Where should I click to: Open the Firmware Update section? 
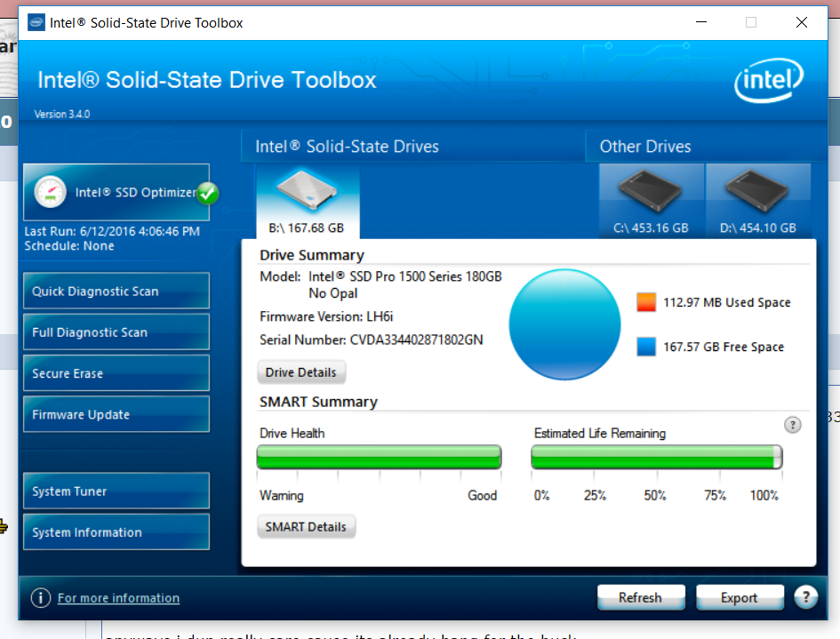[116, 414]
